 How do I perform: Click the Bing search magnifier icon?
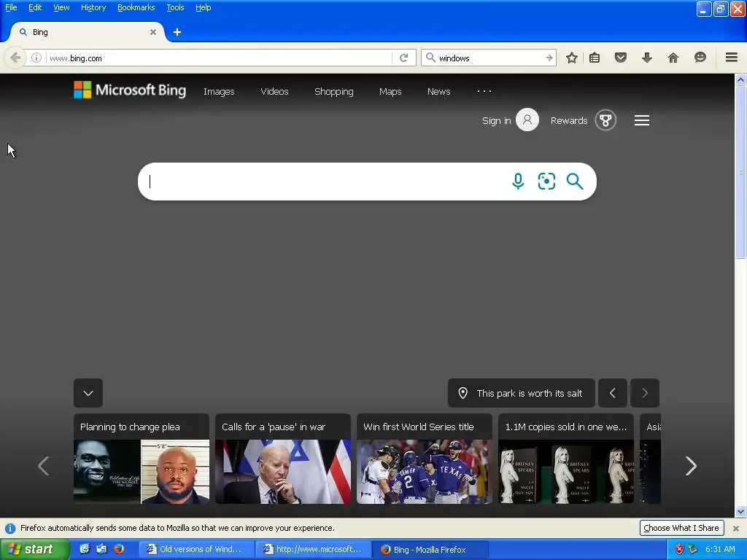point(575,182)
